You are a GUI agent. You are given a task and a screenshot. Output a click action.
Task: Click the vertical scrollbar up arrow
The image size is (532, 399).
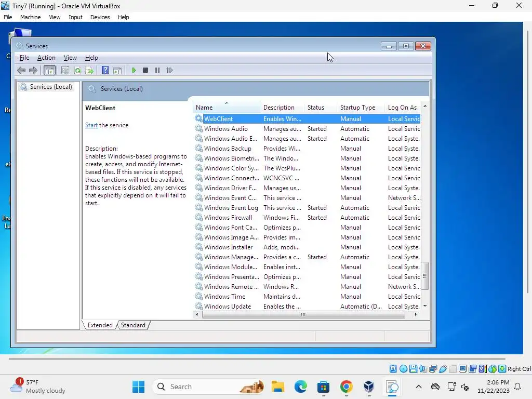point(425,107)
